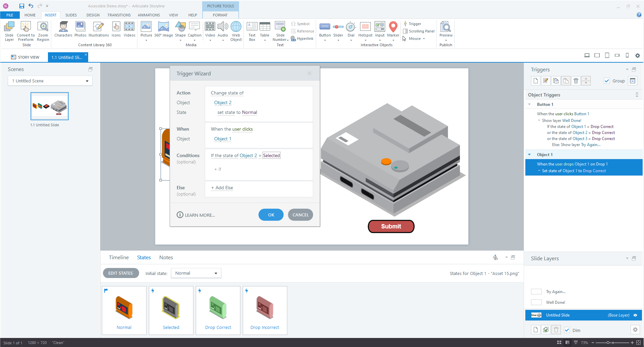Viewport: 644px width, 347px height.
Task: Toggle the Group checkbox in Triggers
Action: coord(607,81)
